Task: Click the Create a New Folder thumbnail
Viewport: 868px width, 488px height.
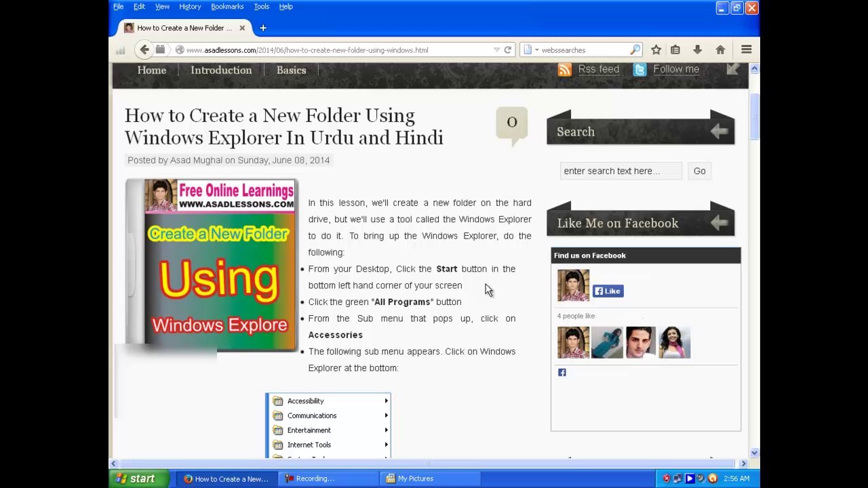Action: coord(212,265)
